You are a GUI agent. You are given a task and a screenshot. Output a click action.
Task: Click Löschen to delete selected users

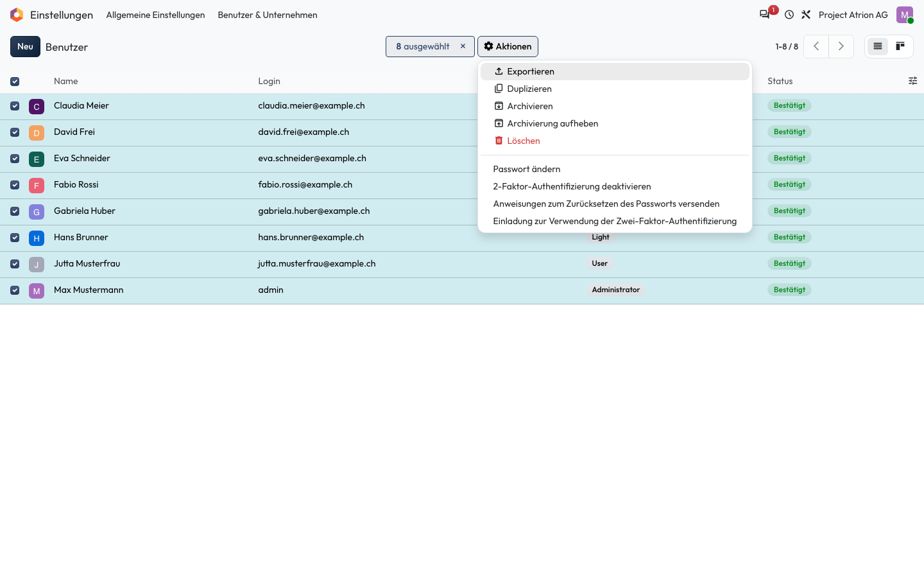click(615, 141)
